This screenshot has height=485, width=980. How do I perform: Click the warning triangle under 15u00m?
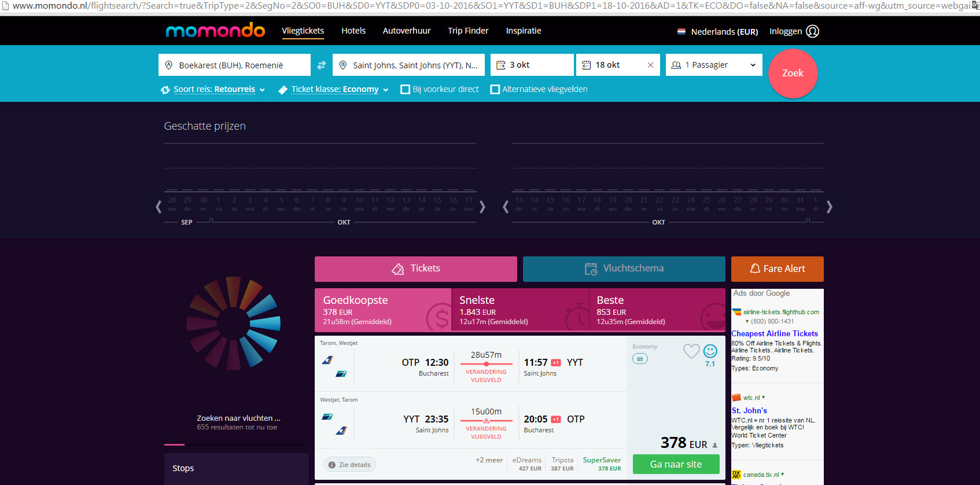click(486, 421)
